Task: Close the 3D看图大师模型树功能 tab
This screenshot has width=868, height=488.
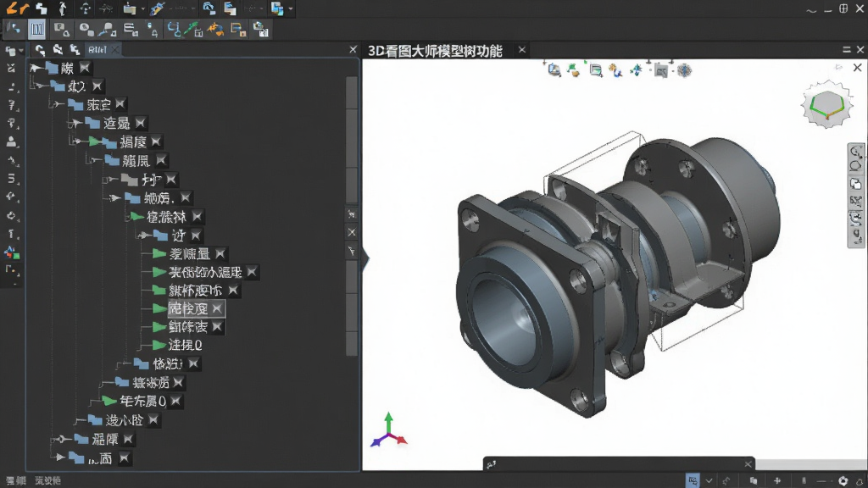Action: coord(521,50)
